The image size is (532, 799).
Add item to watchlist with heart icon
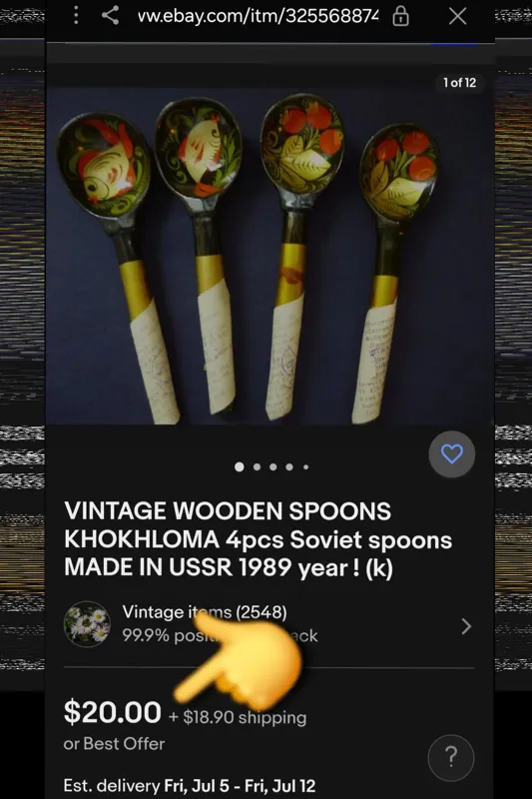[451, 454]
